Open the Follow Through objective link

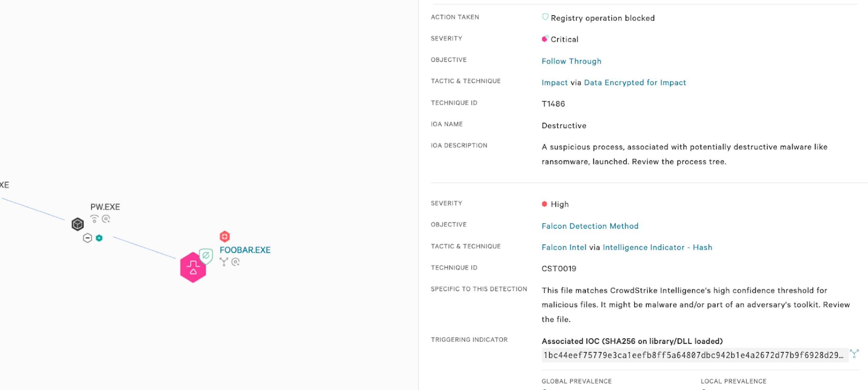(x=571, y=61)
